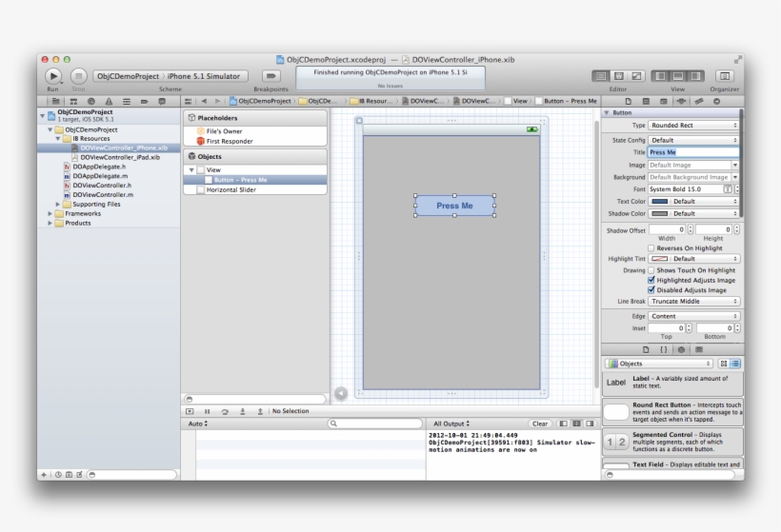This screenshot has height=532, width=781.
Task: Click the debug Pause button
Action: click(x=208, y=411)
